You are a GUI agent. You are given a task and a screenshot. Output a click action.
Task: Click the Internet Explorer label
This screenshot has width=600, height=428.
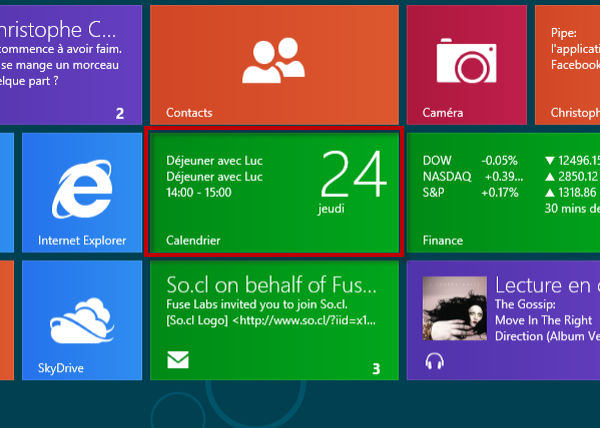tap(82, 240)
